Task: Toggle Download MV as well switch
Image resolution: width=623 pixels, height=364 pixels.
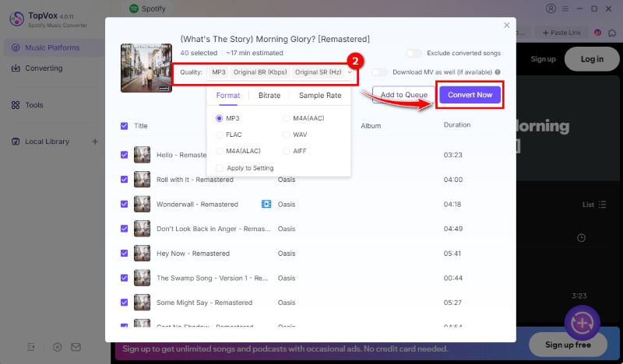Action: point(379,72)
